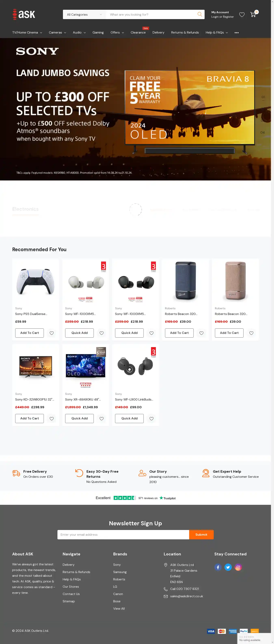The height and width of the screenshot is (644, 274).
Task: Toggle wishlist heart for Sony WF-L900 LinkBuds
Action: tap(152, 418)
